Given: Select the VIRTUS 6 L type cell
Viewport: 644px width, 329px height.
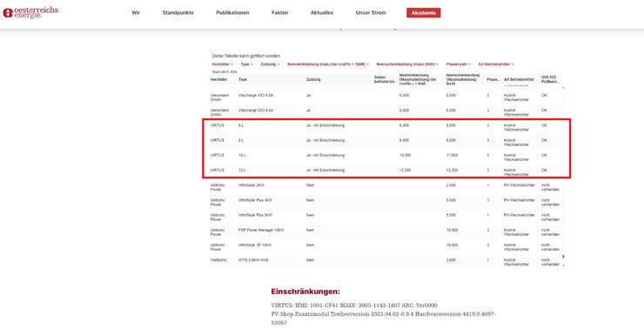Looking at the screenshot, I should [241, 125].
